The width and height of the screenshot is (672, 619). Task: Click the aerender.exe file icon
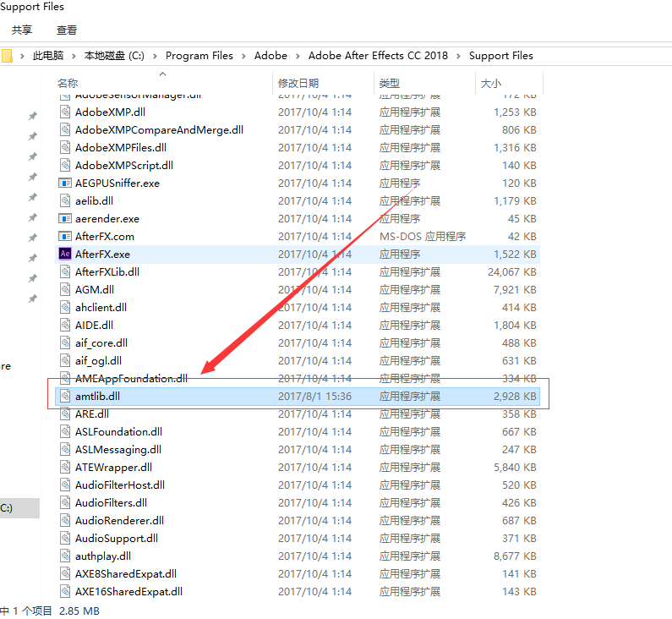click(x=65, y=219)
